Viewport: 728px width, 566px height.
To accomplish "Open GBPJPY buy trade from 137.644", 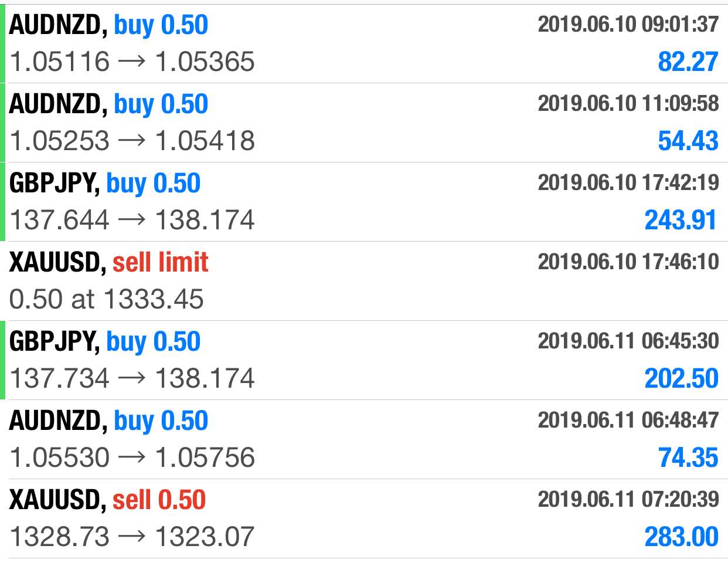I will coord(364,202).
